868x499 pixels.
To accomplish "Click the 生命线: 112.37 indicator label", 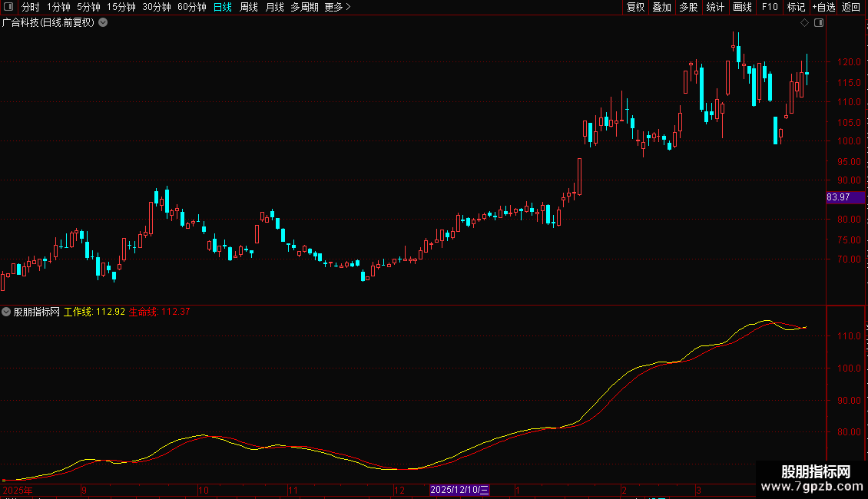I will (x=160, y=312).
